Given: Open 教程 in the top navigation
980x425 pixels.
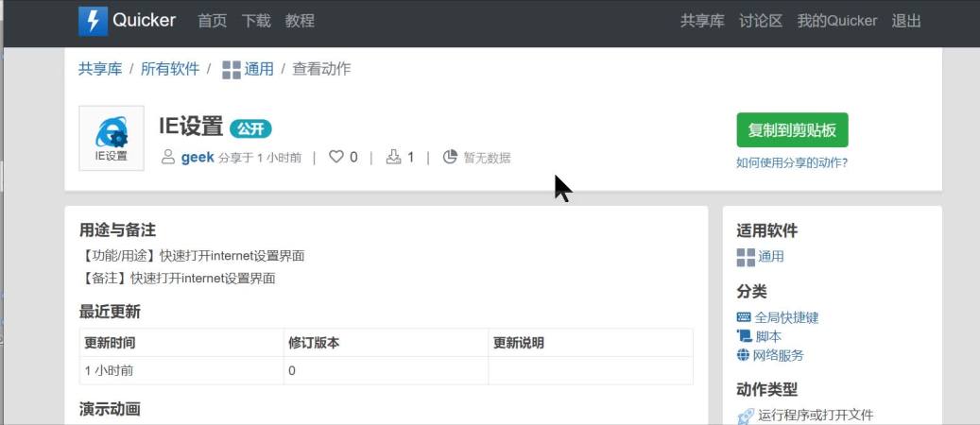Looking at the screenshot, I should (300, 21).
